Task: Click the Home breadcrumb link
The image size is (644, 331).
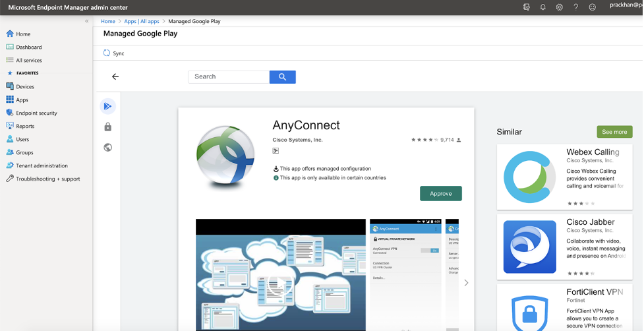Action: pos(108,21)
